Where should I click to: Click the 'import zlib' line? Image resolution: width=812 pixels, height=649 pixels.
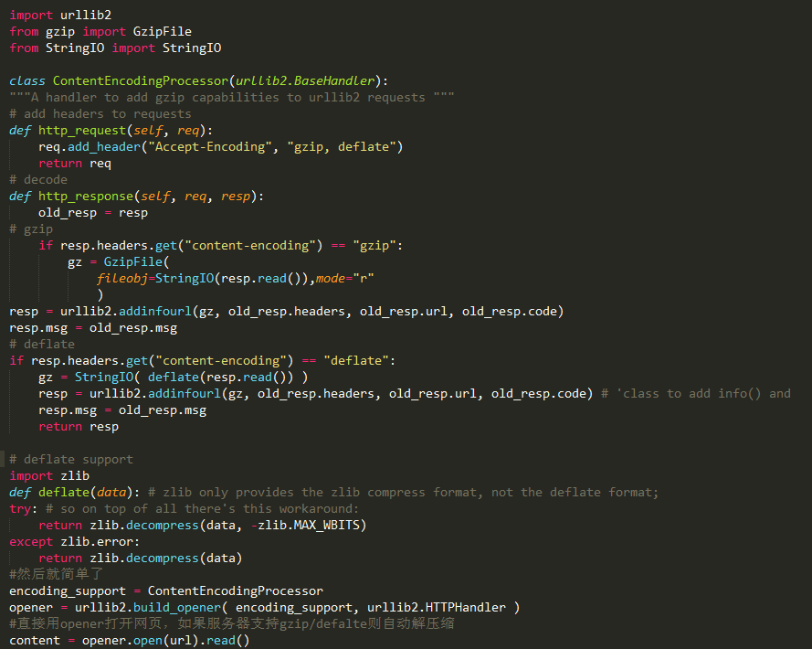(x=49, y=476)
